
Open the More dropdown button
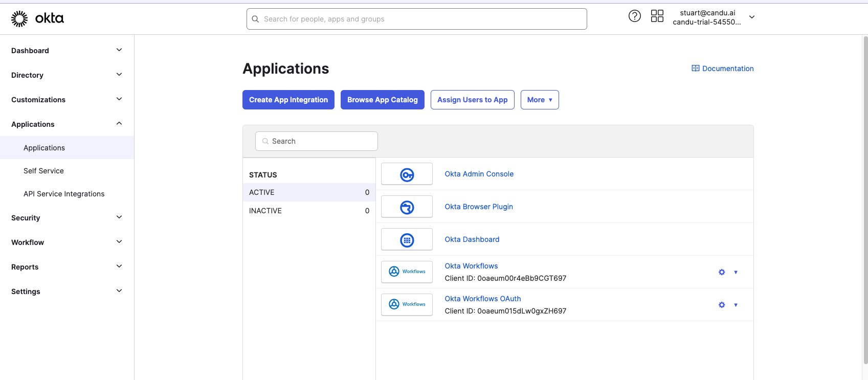540,100
